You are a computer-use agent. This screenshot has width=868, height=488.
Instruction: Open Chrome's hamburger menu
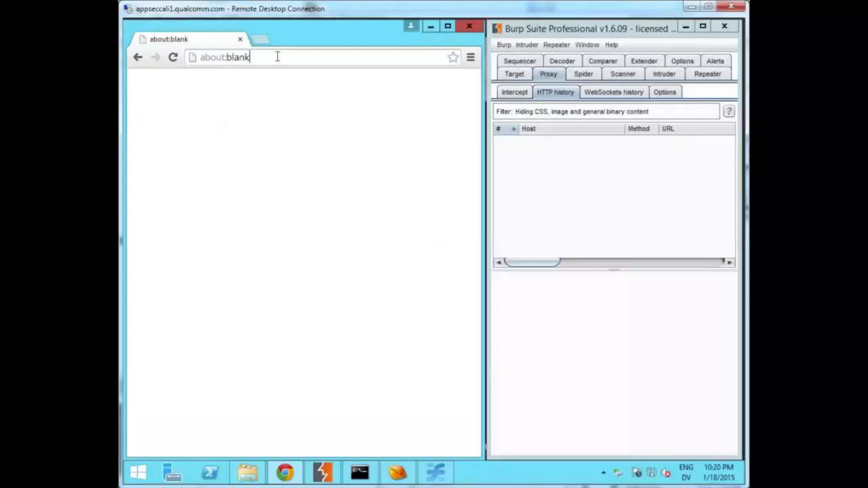tap(470, 57)
